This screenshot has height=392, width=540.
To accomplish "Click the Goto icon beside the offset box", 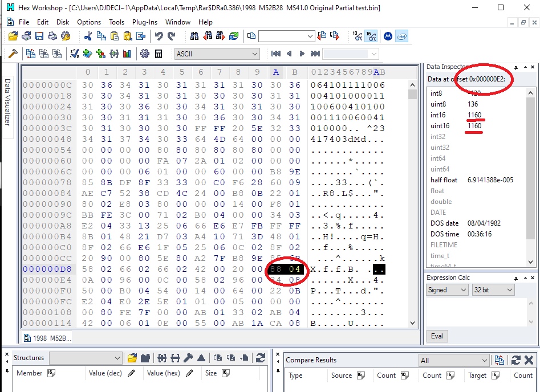I will pyautogui.click(x=251, y=36).
